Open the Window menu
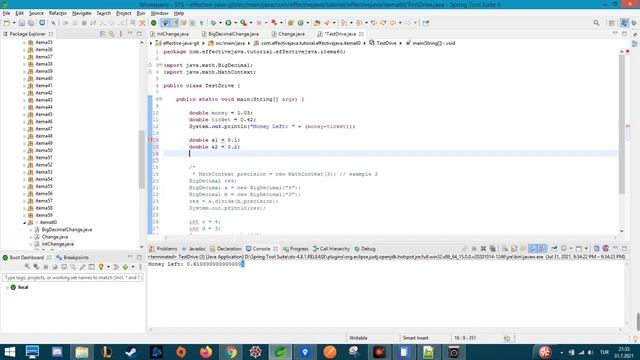The width and height of the screenshot is (640, 360). coord(159,13)
